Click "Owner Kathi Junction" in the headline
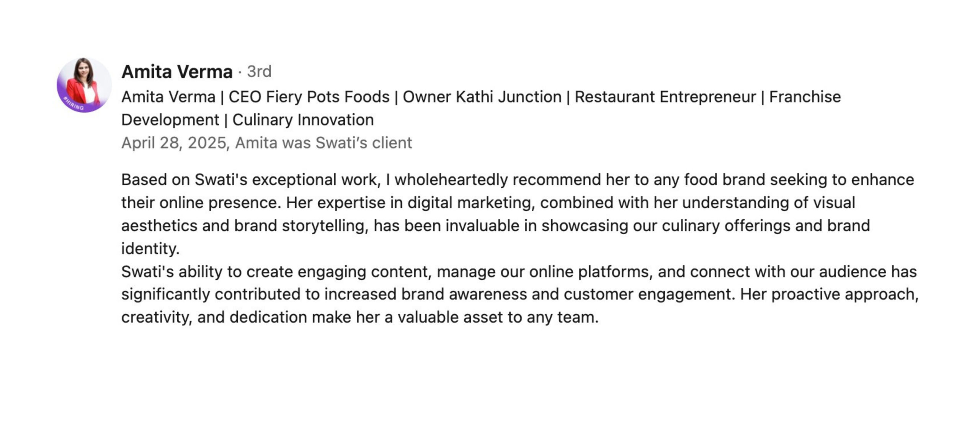 coord(482,97)
